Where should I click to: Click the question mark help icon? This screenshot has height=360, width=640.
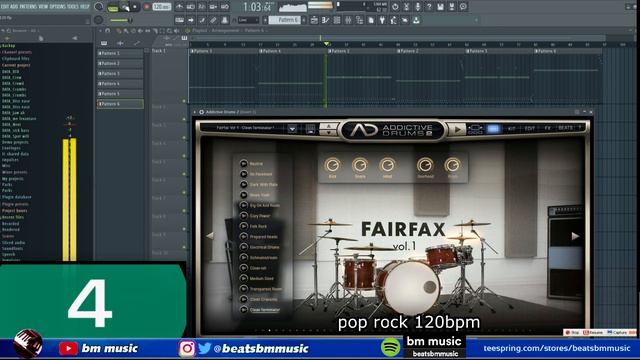pyautogui.click(x=429, y=7)
